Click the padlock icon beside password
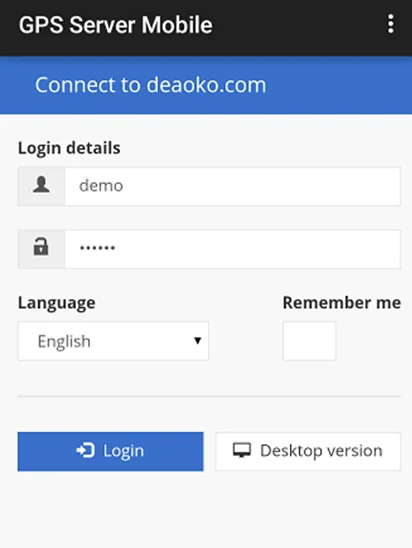This screenshot has width=412, height=548. 41,246
